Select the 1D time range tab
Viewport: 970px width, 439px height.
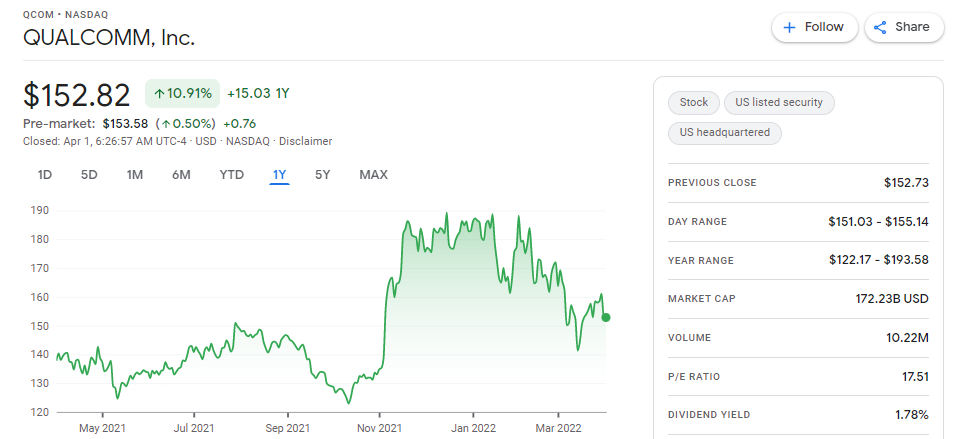click(45, 175)
